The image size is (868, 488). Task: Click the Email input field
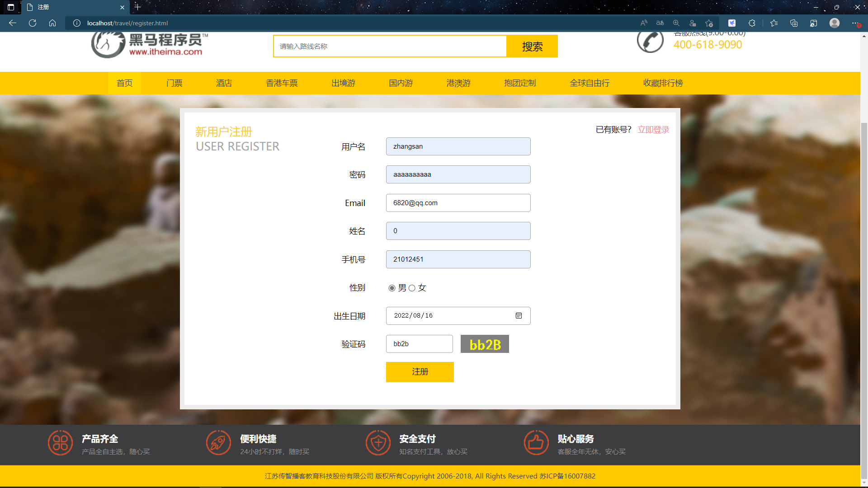coord(458,203)
